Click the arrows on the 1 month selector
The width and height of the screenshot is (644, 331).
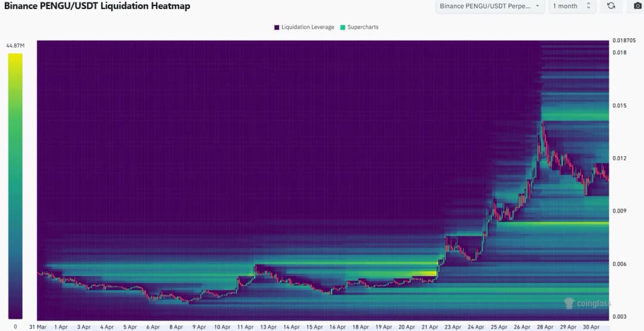[x=589, y=6]
